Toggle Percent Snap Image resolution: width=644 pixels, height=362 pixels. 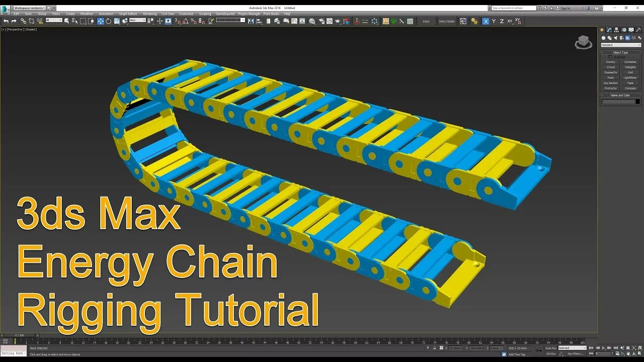(x=193, y=21)
